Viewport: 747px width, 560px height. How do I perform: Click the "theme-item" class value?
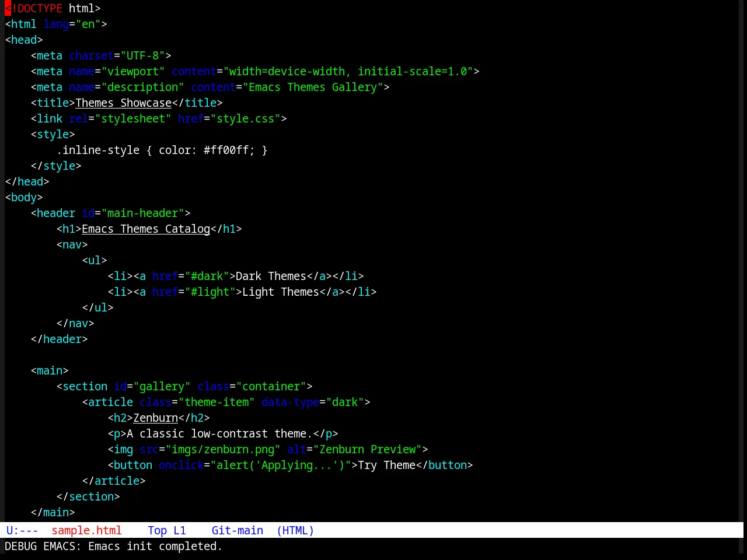pyautogui.click(x=217, y=402)
